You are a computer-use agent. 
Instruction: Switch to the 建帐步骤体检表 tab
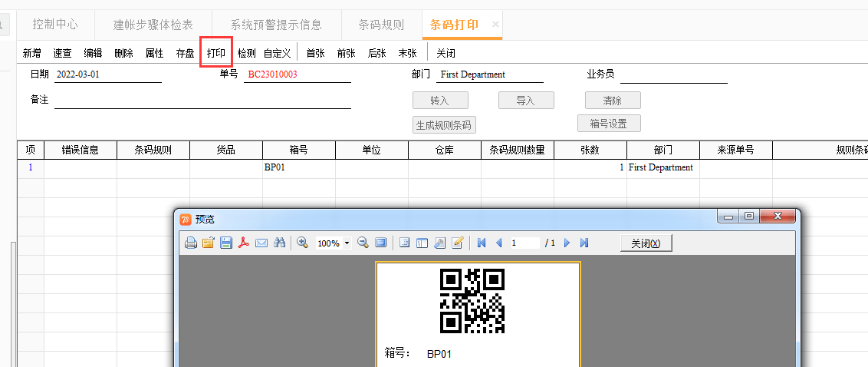click(x=153, y=25)
